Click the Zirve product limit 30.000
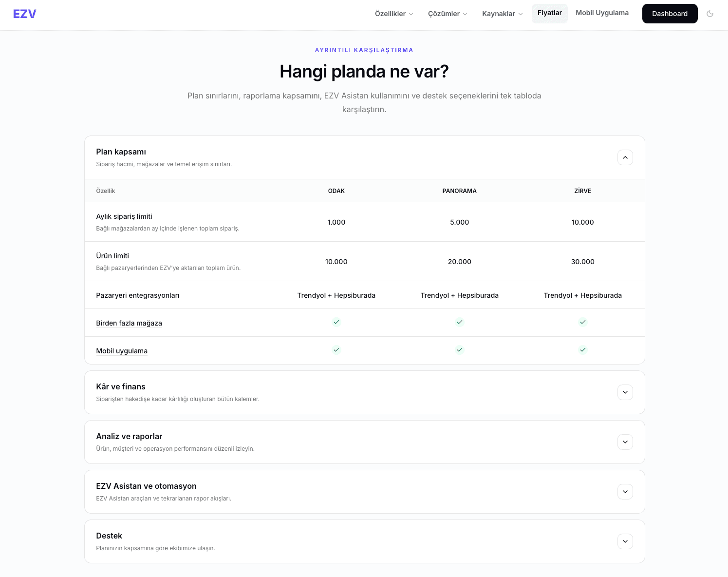 pyautogui.click(x=583, y=262)
